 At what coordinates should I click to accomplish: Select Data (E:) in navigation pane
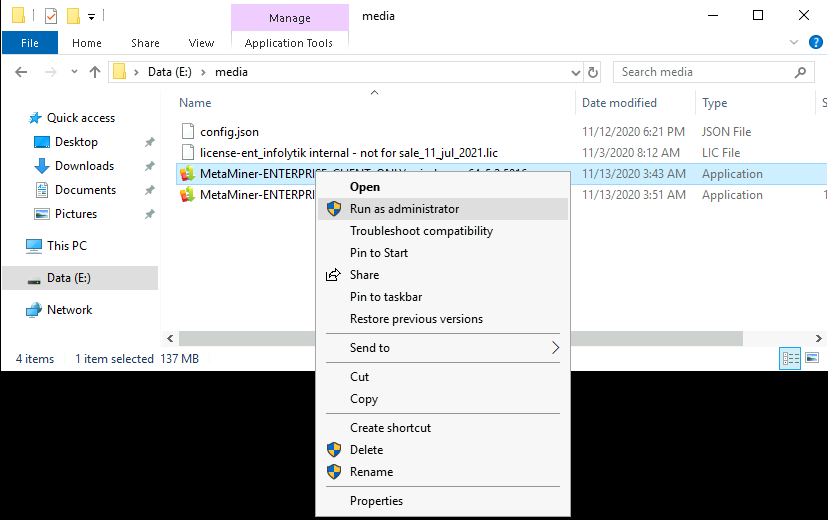80,278
